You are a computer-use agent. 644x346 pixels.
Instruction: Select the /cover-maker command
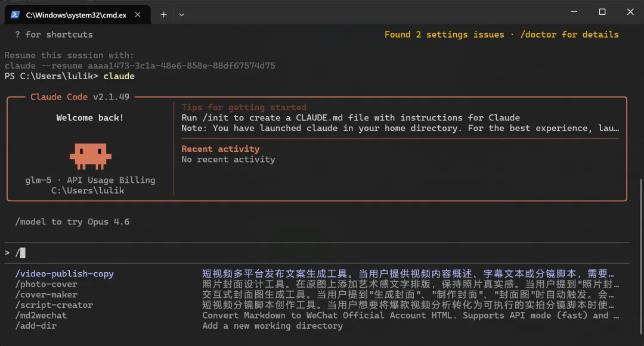46,294
